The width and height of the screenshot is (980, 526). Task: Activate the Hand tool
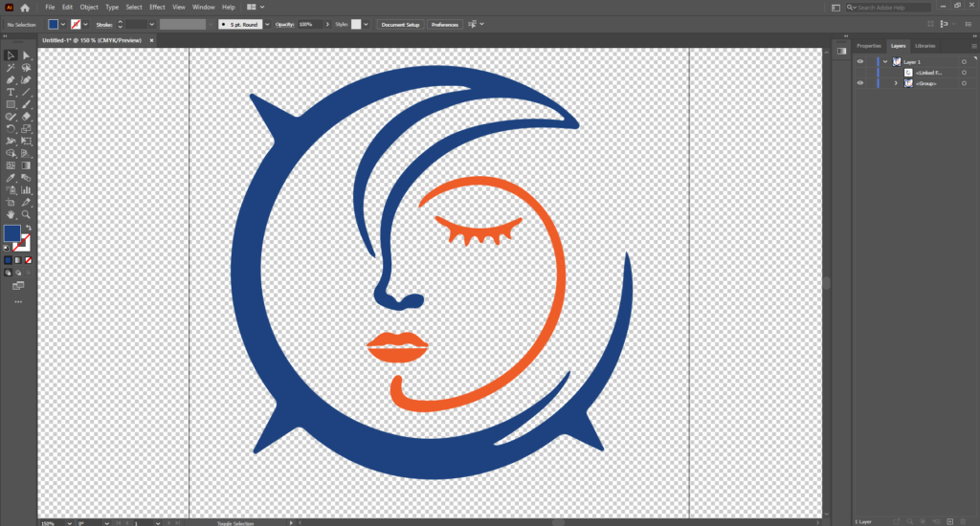click(11, 214)
